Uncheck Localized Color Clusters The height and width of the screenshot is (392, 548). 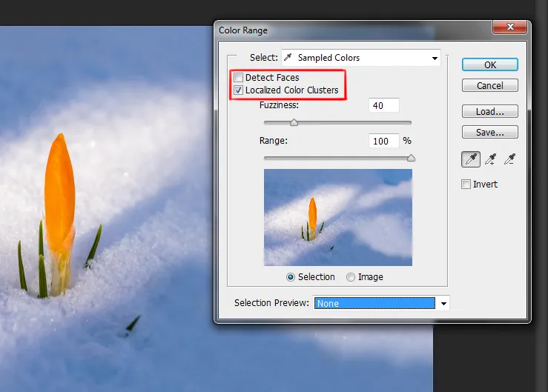coord(238,90)
